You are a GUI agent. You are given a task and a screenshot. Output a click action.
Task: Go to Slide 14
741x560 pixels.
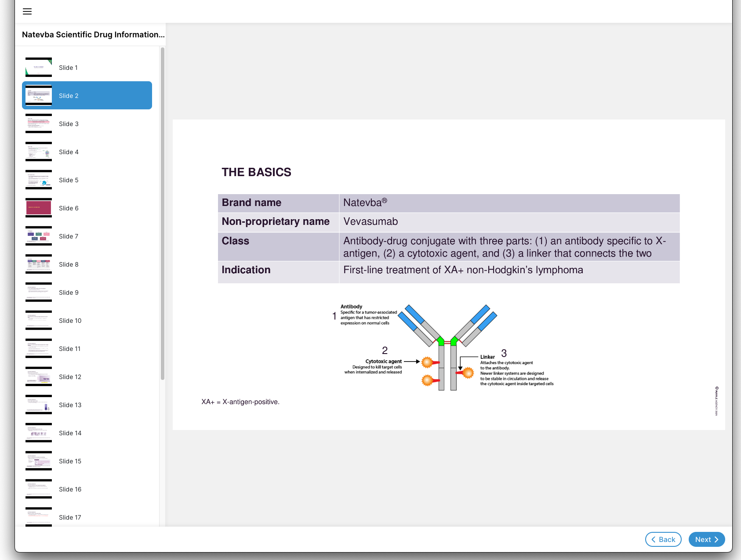click(x=70, y=433)
